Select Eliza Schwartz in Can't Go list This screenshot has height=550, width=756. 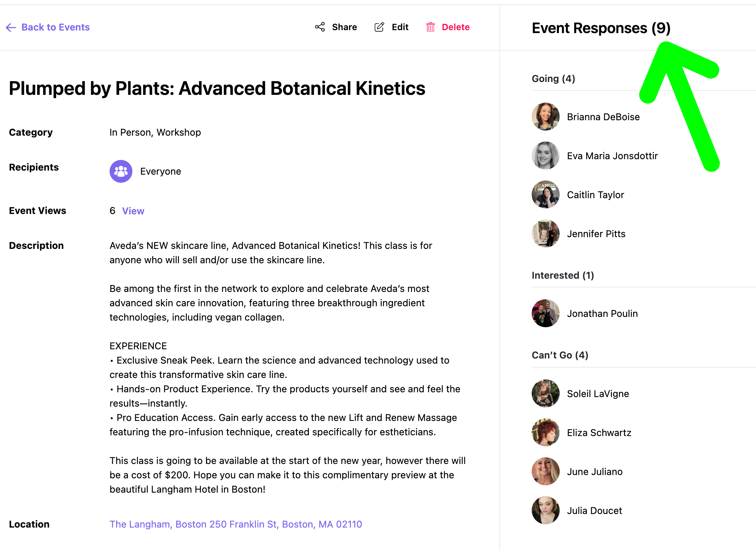[x=599, y=433]
